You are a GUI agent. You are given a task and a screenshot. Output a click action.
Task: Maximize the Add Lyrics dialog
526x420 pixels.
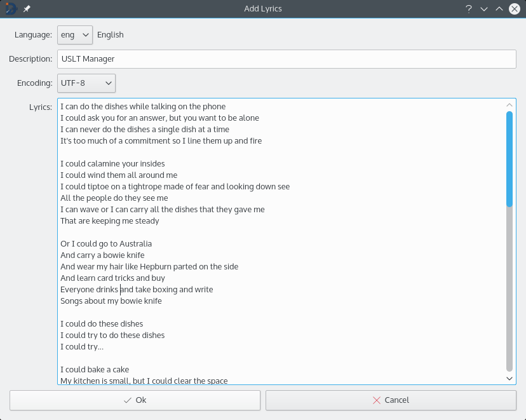(499, 9)
